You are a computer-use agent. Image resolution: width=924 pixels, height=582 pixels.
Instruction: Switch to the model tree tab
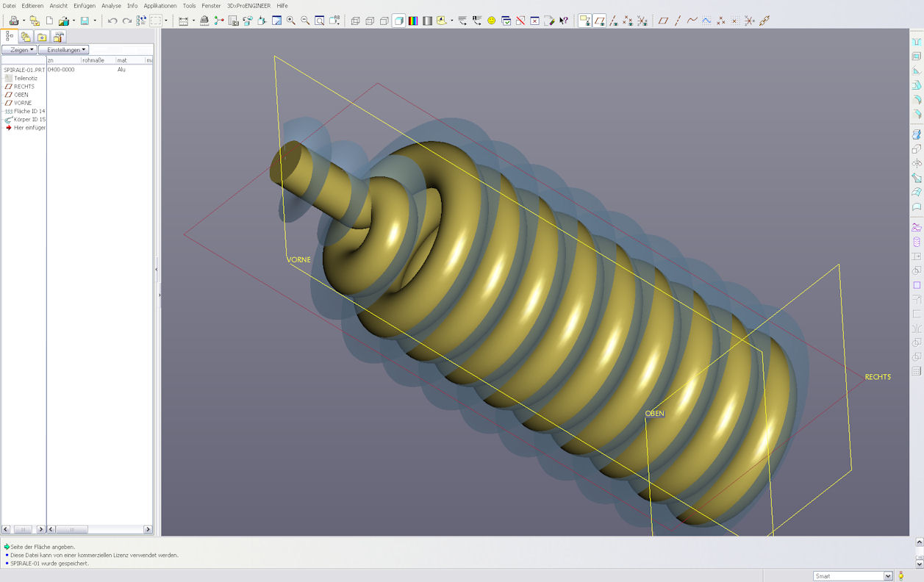pos(10,36)
